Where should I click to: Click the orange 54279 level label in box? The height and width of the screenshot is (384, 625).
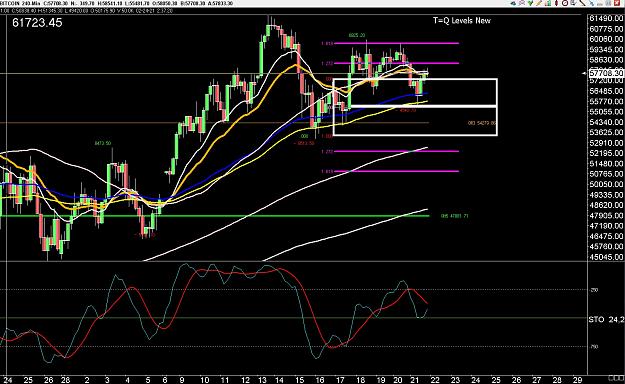click(482, 123)
